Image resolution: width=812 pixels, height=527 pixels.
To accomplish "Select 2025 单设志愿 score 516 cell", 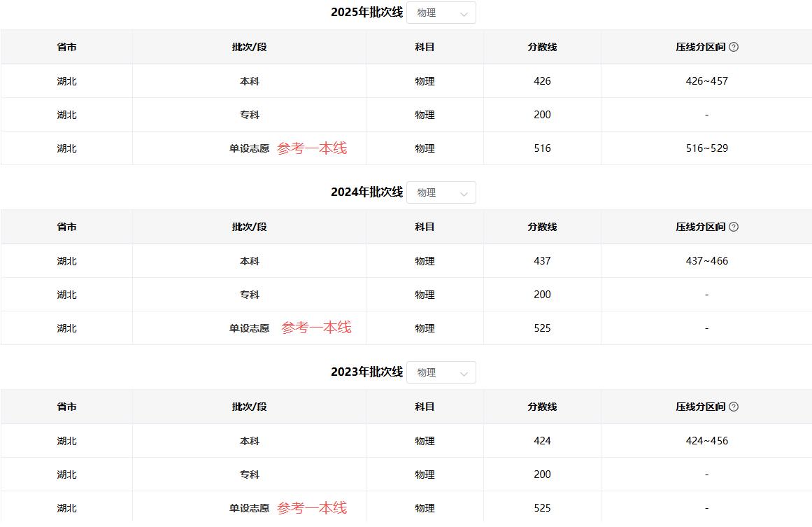I will point(542,148).
